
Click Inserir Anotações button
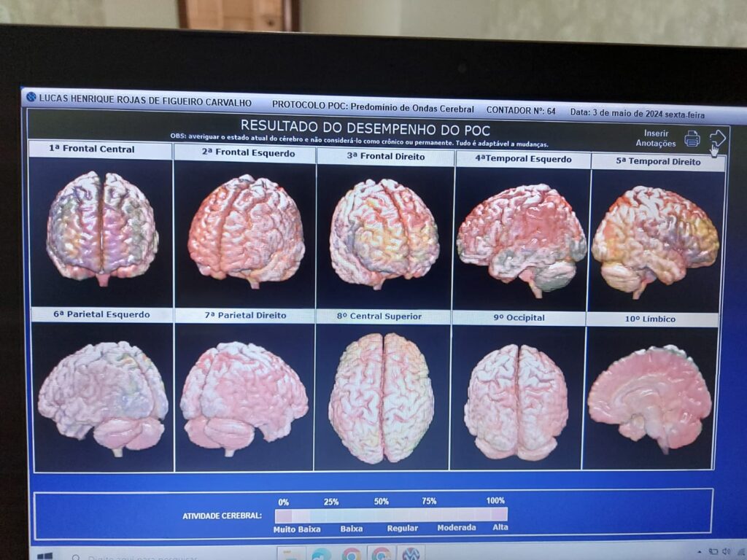(x=656, y=139)
